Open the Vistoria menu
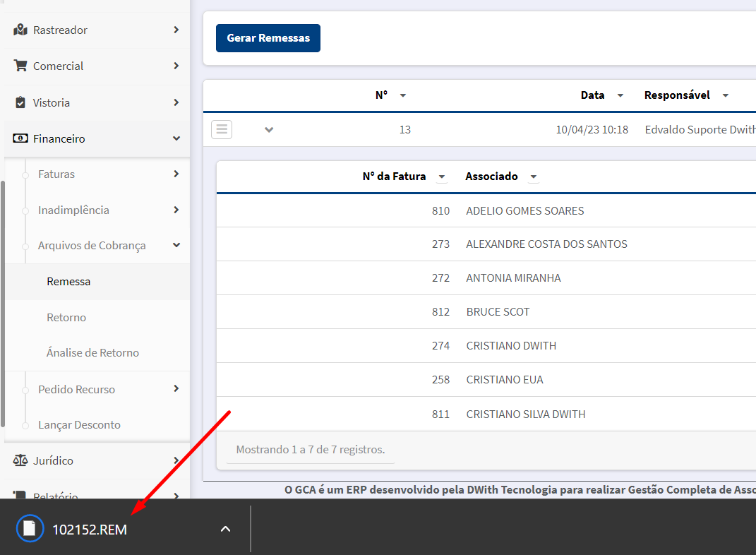 click(97, 102)
